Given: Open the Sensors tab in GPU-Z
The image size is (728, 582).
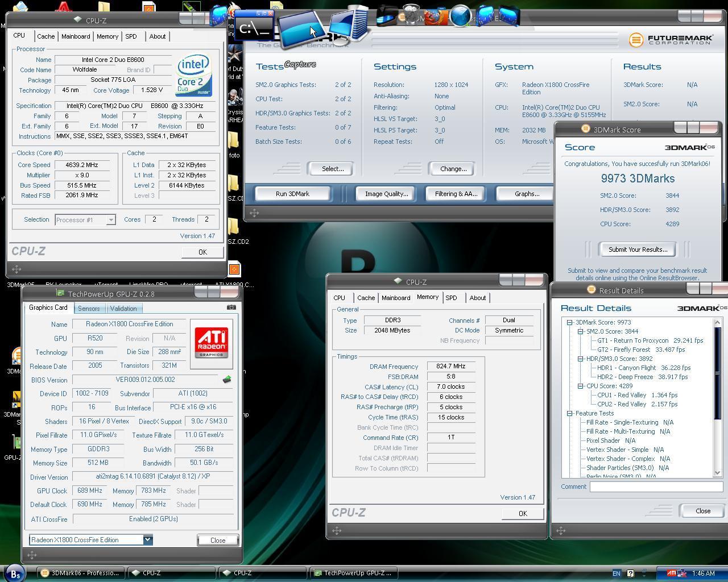Looking at the screenshot, I should [89, 309].
